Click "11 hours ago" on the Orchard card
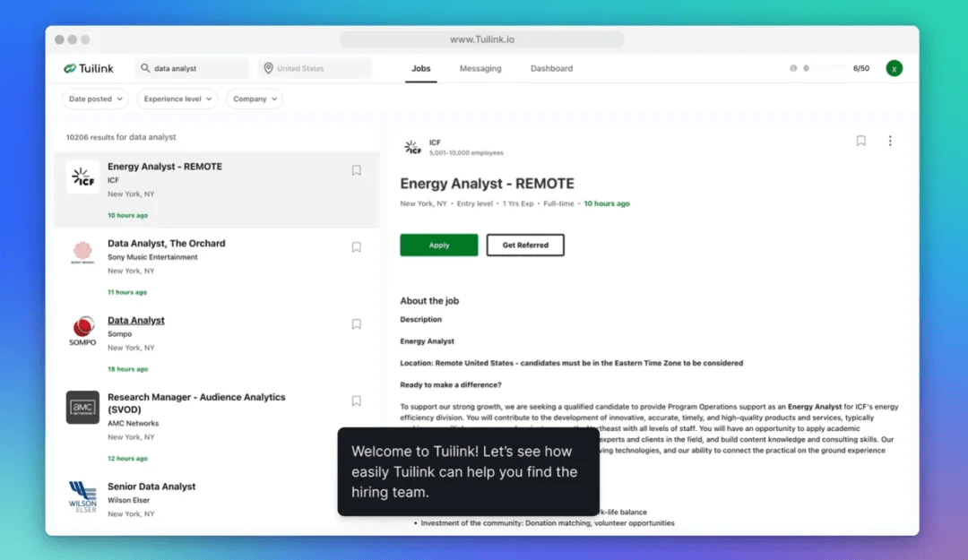968x560 pixels. 127,292
